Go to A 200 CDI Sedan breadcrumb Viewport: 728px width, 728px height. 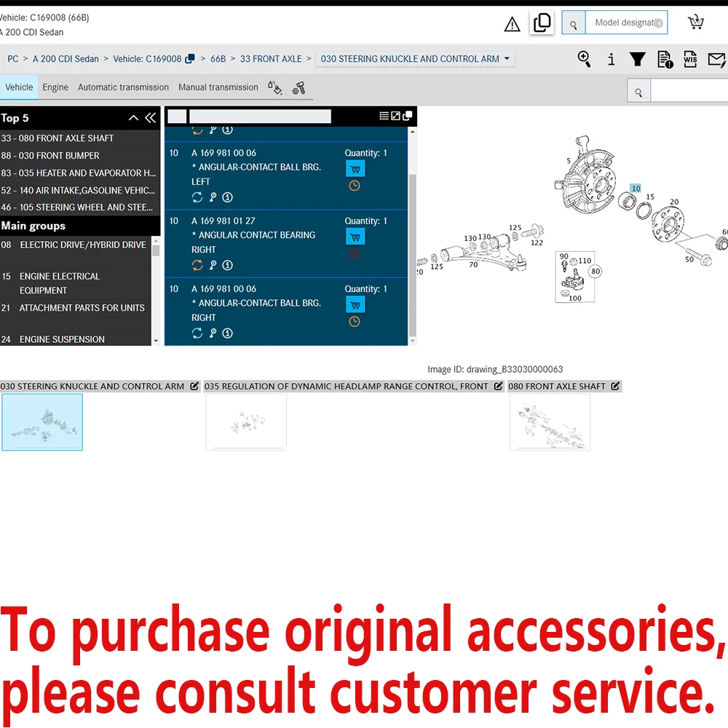(x=66, y=59)
